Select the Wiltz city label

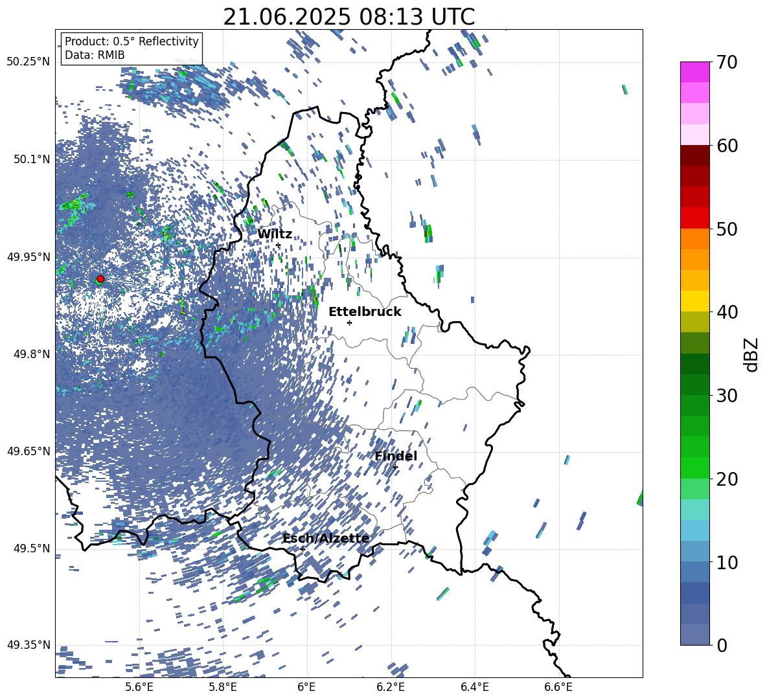(x=275, y=234)
